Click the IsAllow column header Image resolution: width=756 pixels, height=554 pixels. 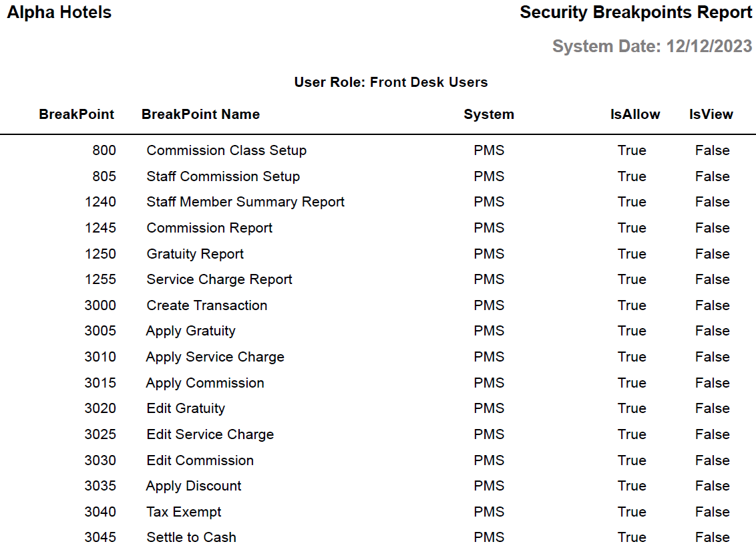(x=635, y=114)
